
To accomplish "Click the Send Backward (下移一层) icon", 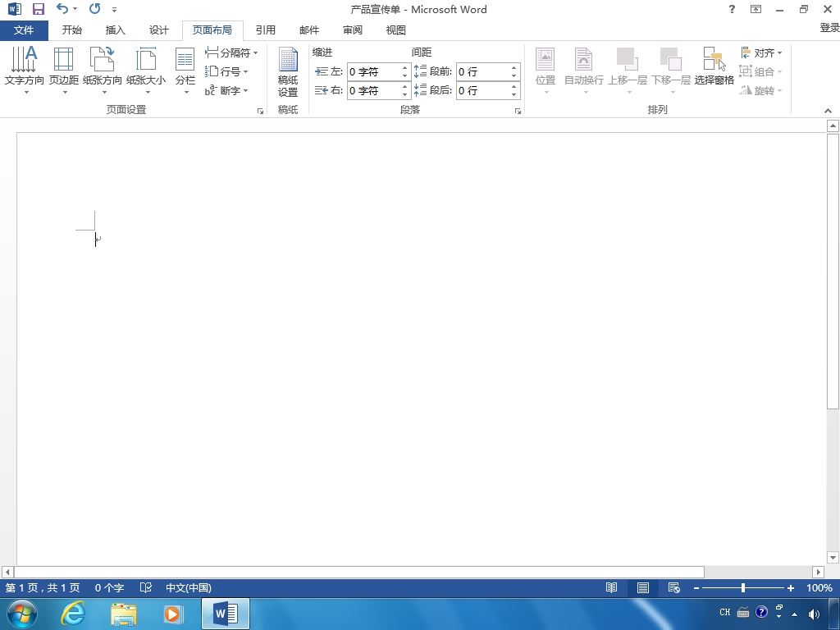I will (671, 71).
